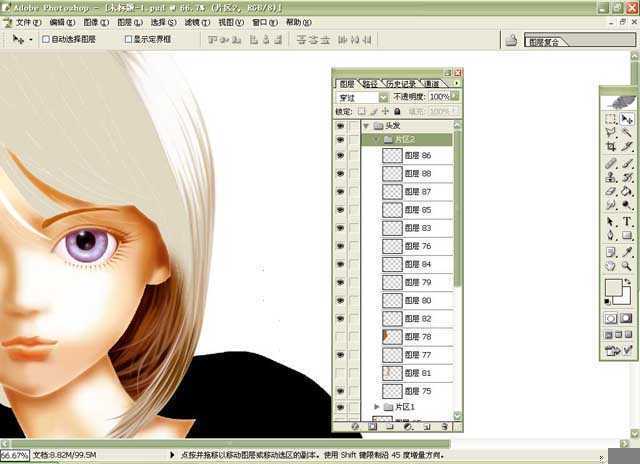Collapse the 片区2 layer group

377,140
